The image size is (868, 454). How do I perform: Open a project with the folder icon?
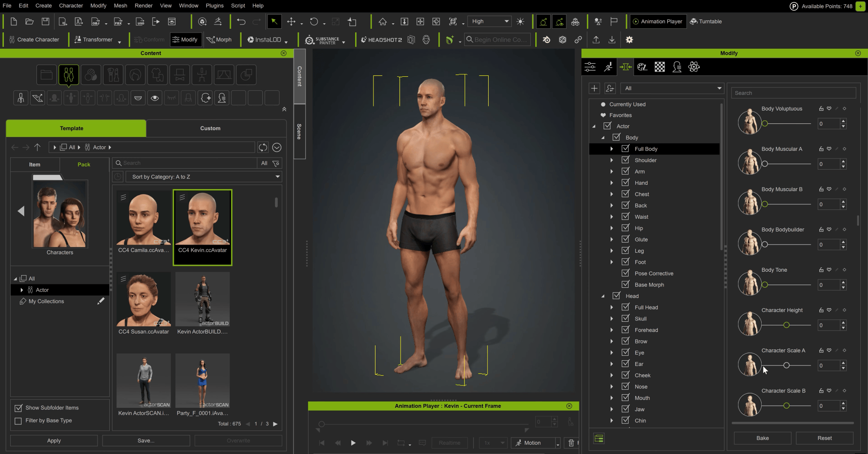coord(29,22)
